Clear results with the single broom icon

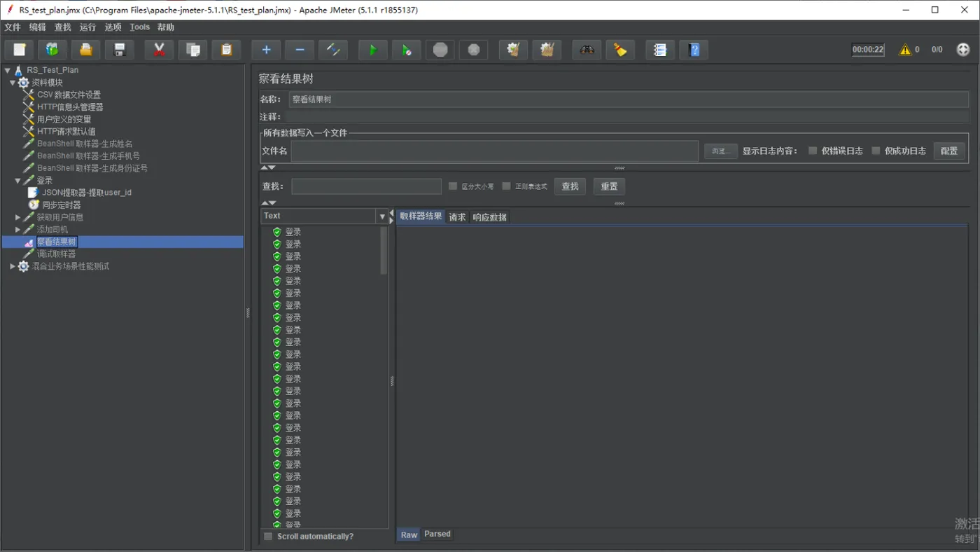point(513,50)
